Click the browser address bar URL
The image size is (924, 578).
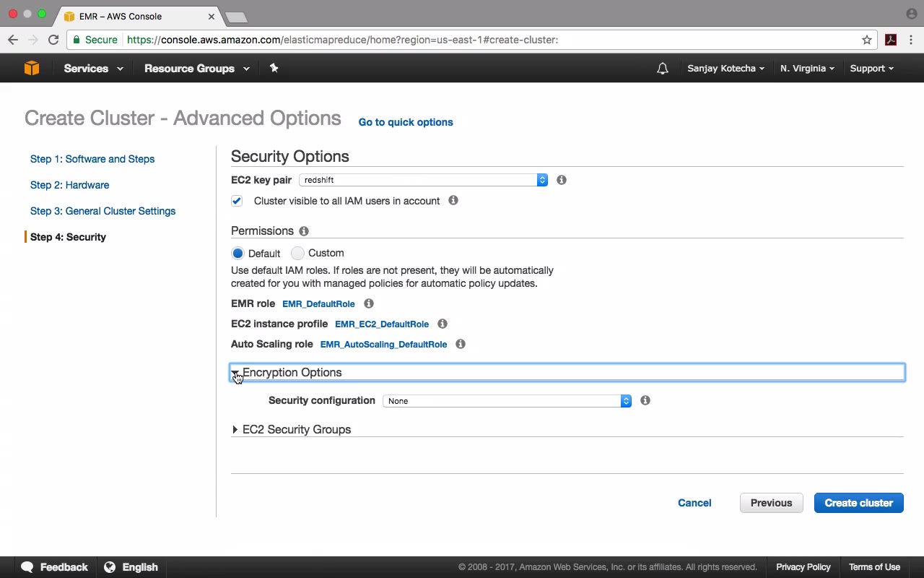pyautogui.click(x=342, y=40)
